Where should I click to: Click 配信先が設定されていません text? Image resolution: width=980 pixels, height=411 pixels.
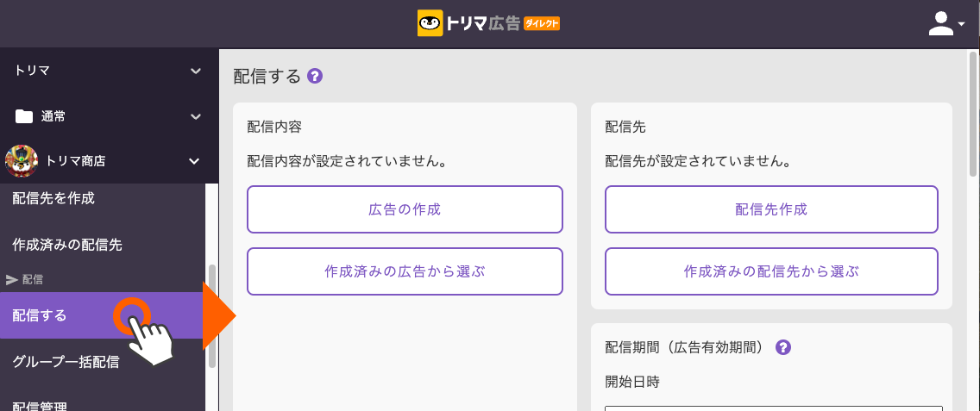pyautogui.click(x=698, y=162)
